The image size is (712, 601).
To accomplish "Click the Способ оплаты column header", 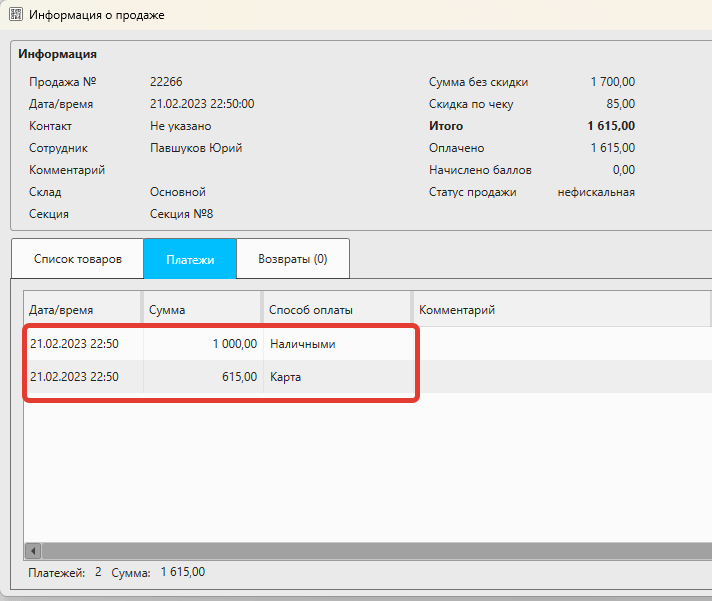I will [x=337, y=310].
